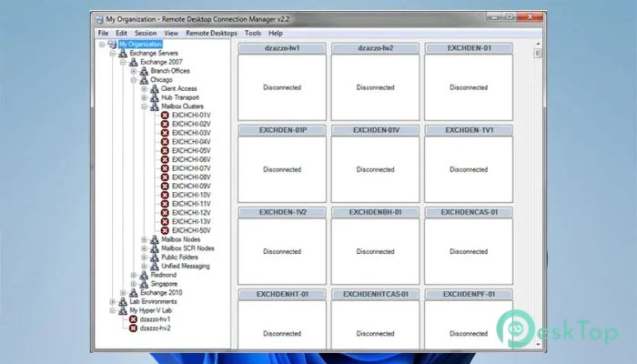Click the Chicago group icon
The image size is (637, 364).
[x=144, y=80]
